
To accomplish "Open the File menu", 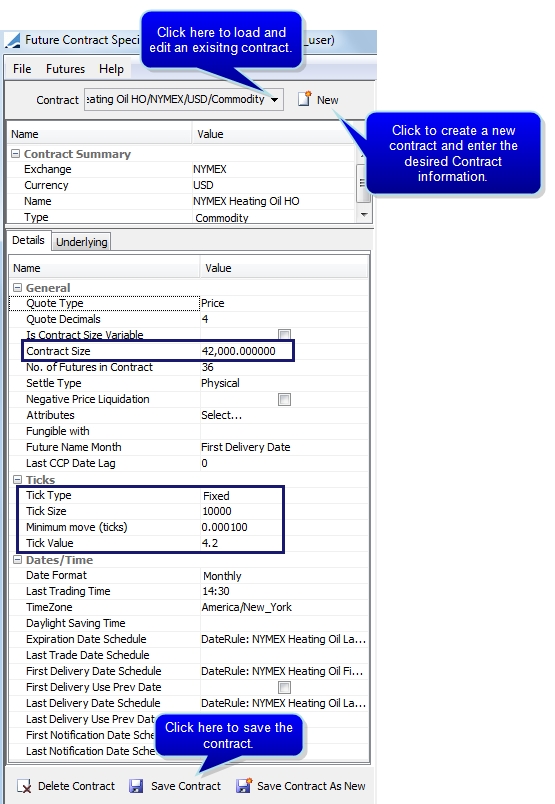I will [x=22, y=69].
